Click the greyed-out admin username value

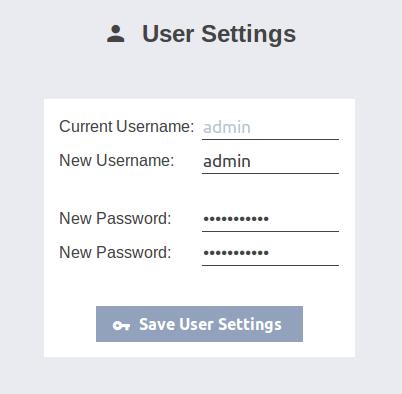tap(227, 128)
